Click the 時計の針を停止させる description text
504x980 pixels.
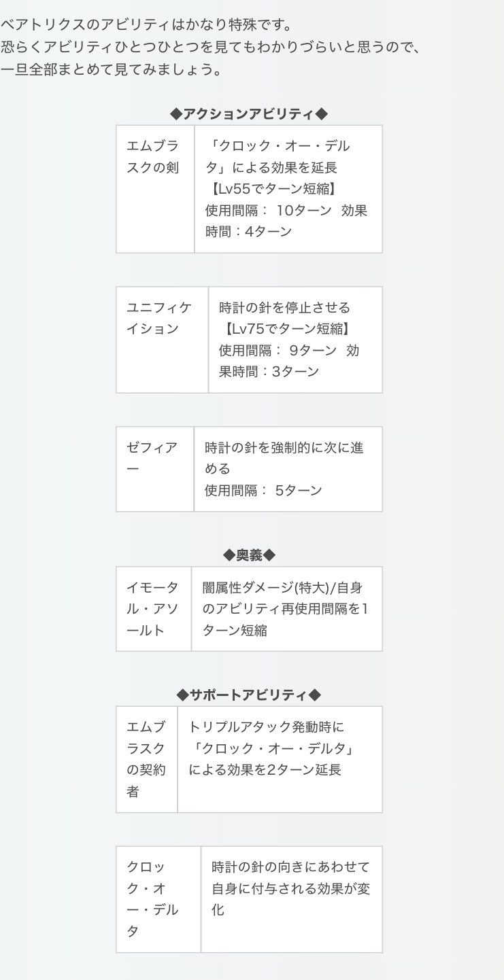click(x=284, y=308)
